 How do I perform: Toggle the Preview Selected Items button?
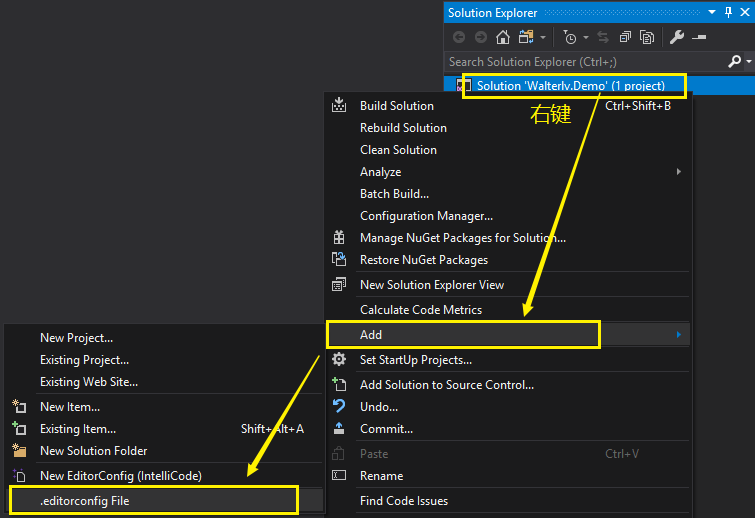[x=699, y=37]
